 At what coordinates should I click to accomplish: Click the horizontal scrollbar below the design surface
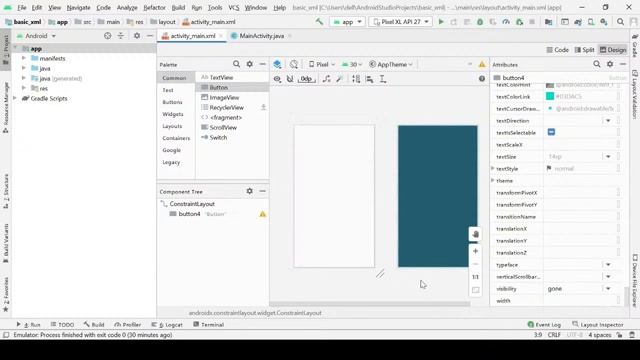[369, 304]
